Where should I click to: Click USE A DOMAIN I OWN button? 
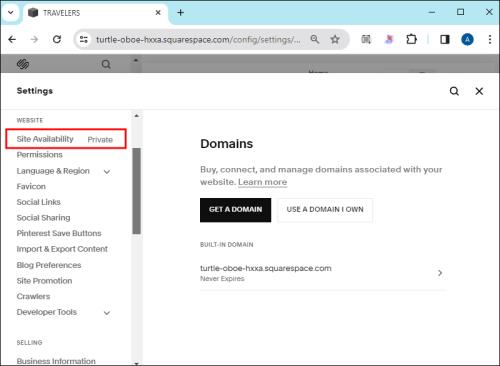(325, 210)
